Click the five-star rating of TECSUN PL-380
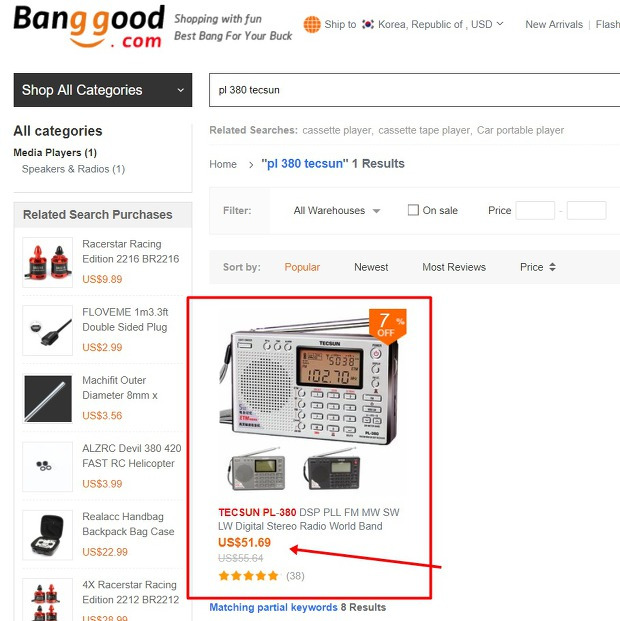The height and width of the screenshot is (621, 620). [x=248, y=575]
